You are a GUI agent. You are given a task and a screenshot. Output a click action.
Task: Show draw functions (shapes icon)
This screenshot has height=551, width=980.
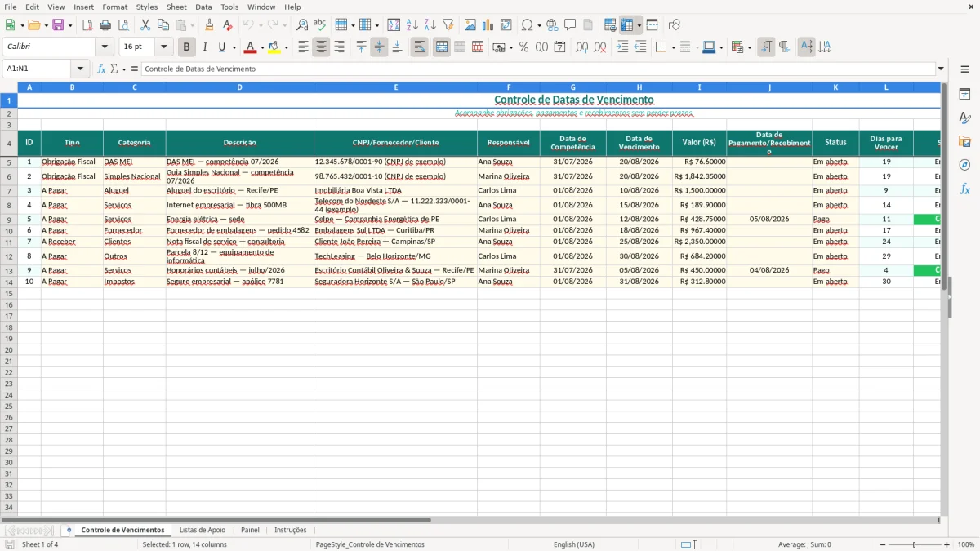coord(675,25)
